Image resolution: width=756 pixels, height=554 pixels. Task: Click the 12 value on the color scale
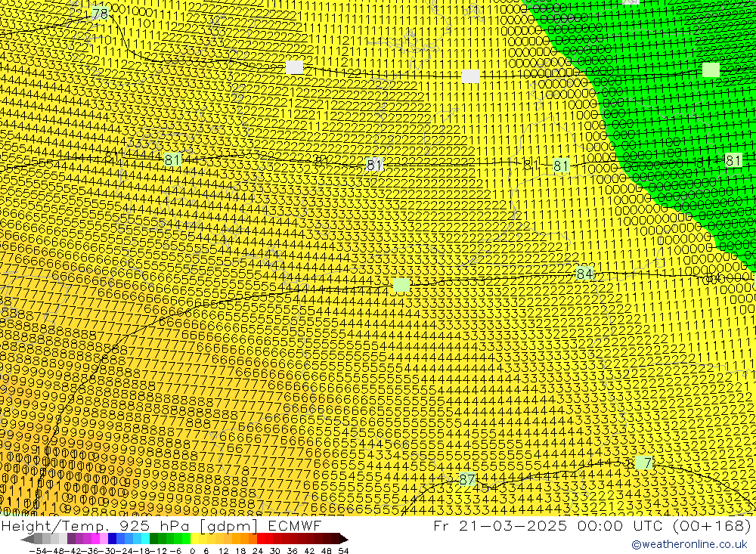(x=223, y=551)
